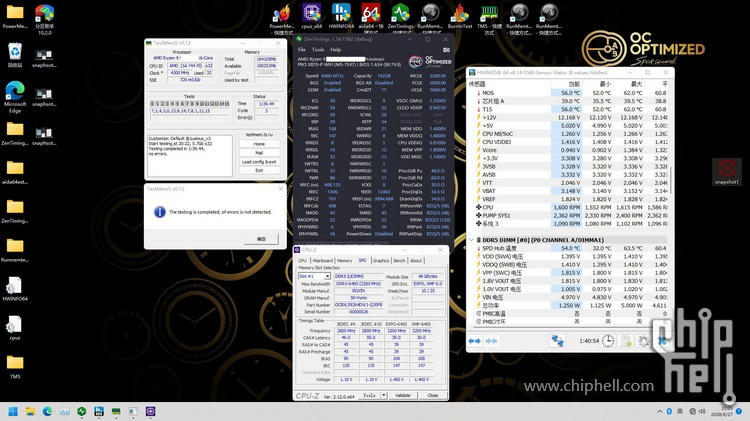Collapse DDR5 DIMM [#0] sensor group
The width and height of the screenshot is (750, 421).
(x=472, y=240)
